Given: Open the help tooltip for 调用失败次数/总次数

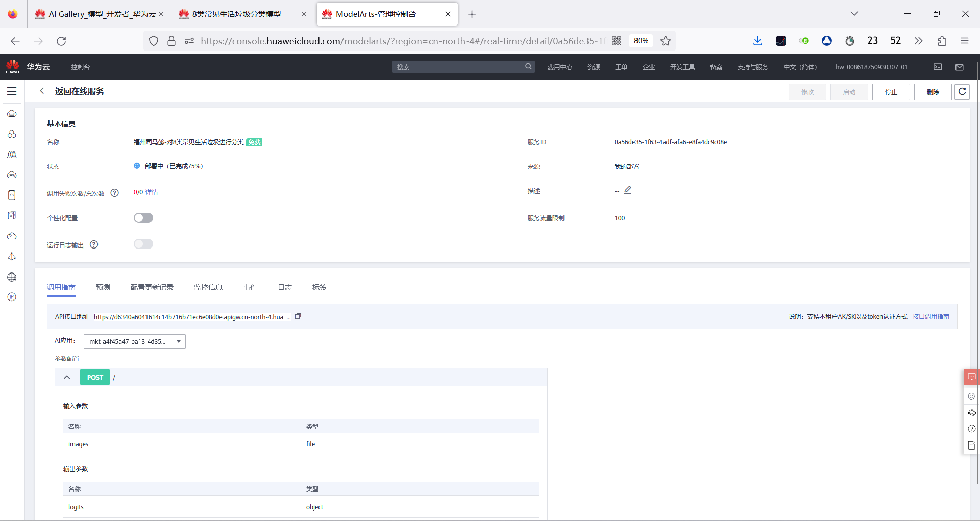Looking at the screenshot, I should [115, 193].
